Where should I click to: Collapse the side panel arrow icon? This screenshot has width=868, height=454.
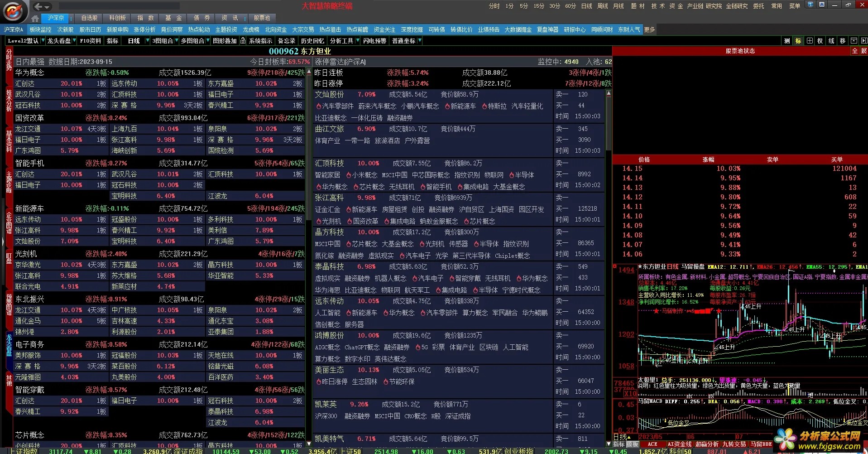click(864, 41)
